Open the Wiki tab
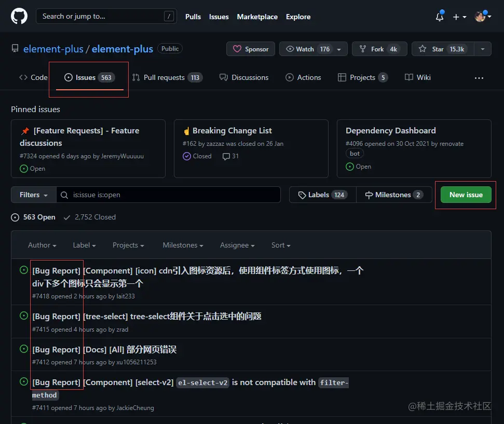 click(417, 77)
